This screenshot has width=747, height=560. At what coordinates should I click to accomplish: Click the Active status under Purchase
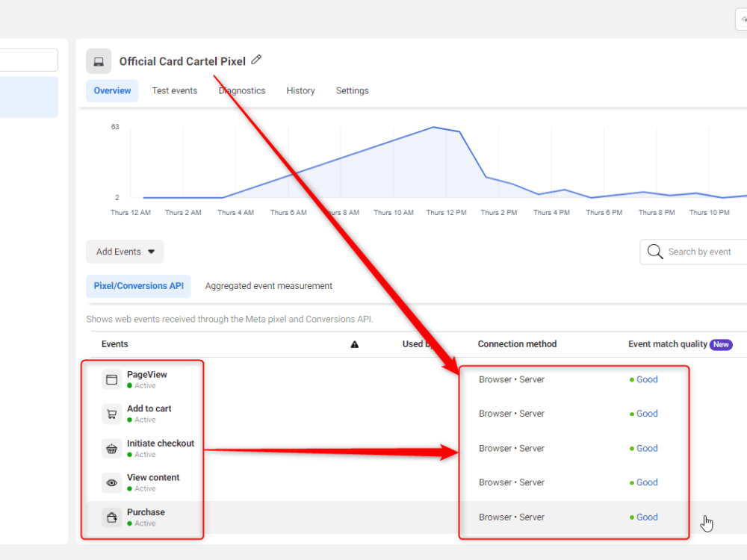(x=145, y=523)
